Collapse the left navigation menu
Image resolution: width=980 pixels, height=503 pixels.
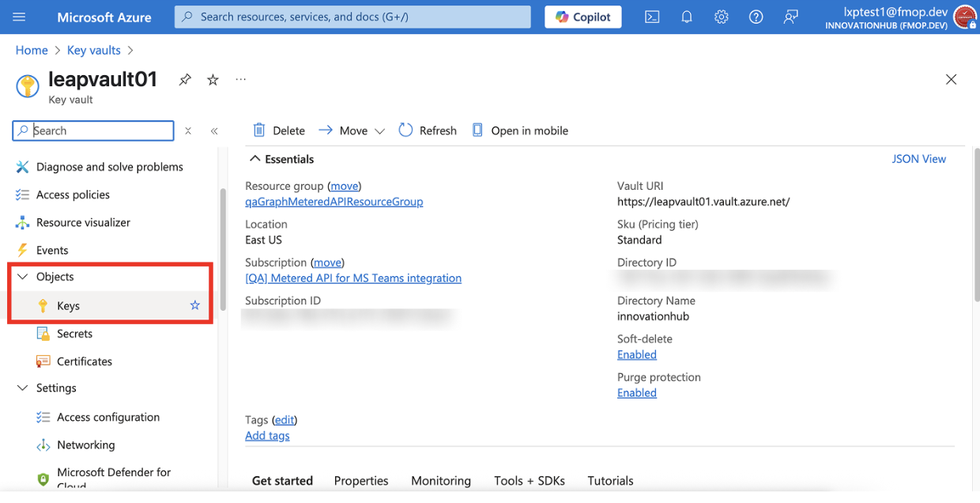(214, 130)
